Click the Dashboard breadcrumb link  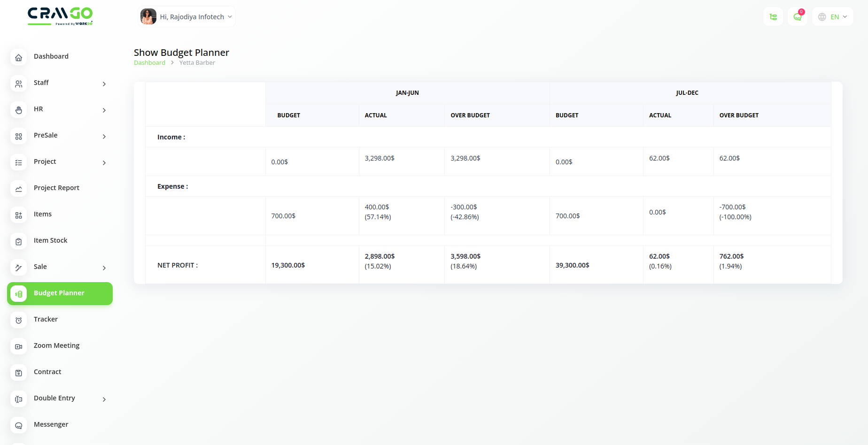pos(149,63)
